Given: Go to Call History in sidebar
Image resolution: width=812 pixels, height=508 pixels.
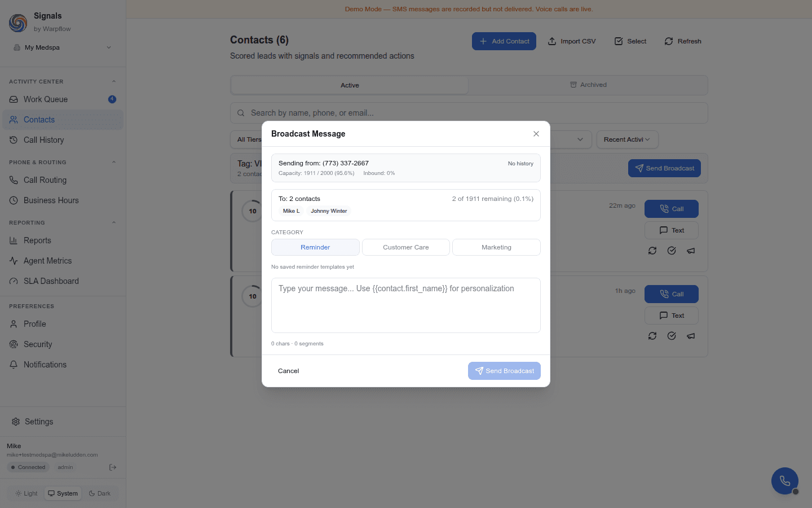Looking at the screenshot, I should pos(43,140).
